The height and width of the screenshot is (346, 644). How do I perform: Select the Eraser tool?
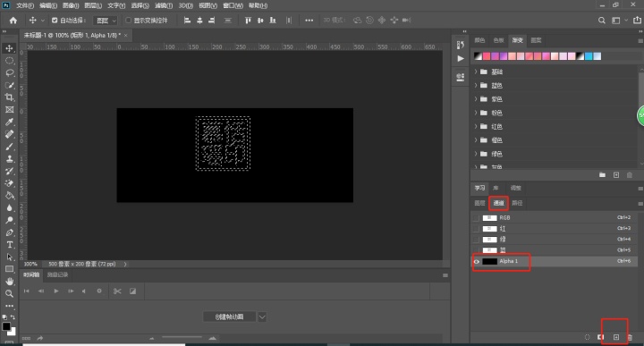click(x=9, y=183)
